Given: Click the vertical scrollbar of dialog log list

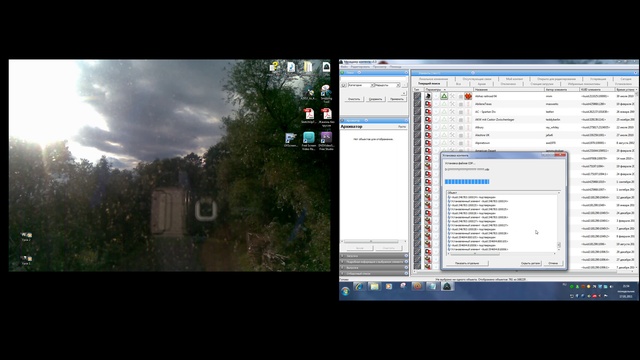Looking at the screenshot, I should pyautogui.click(x=559, y=222).
